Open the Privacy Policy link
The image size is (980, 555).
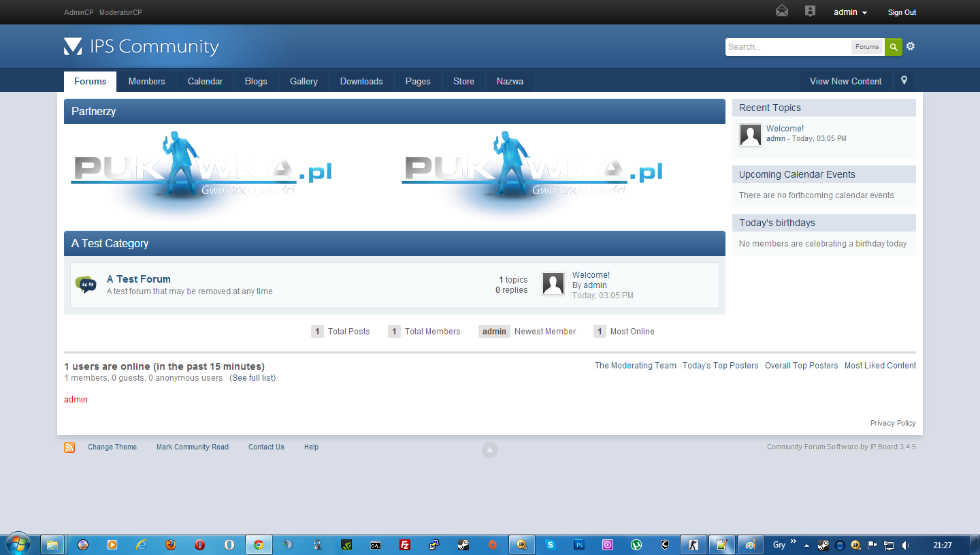tap(893, 423)
